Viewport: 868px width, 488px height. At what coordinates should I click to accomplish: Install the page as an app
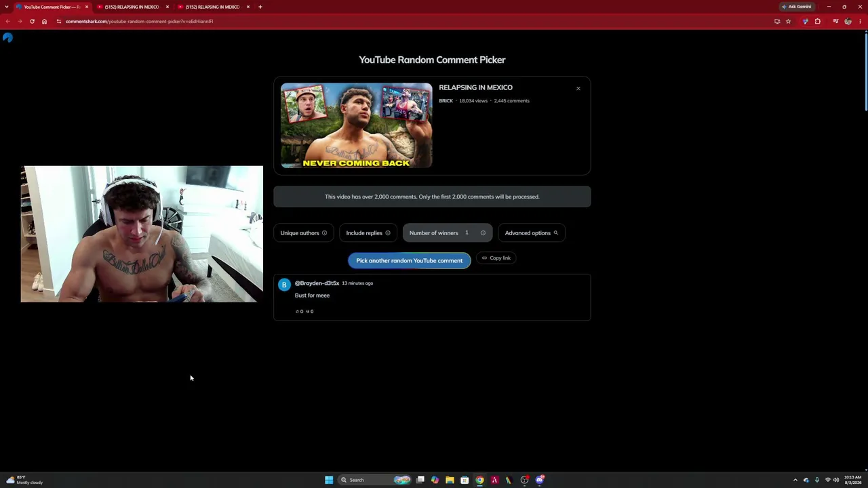pos(777,21)
